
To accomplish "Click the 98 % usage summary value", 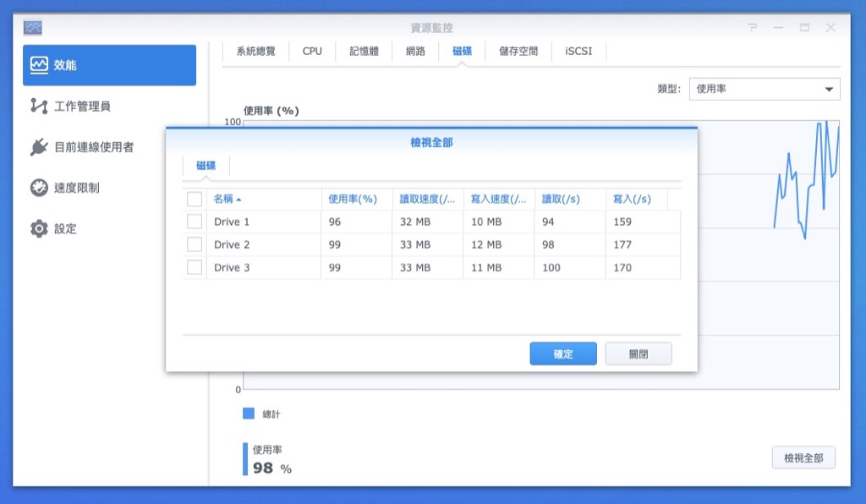I will coord(272,468).
